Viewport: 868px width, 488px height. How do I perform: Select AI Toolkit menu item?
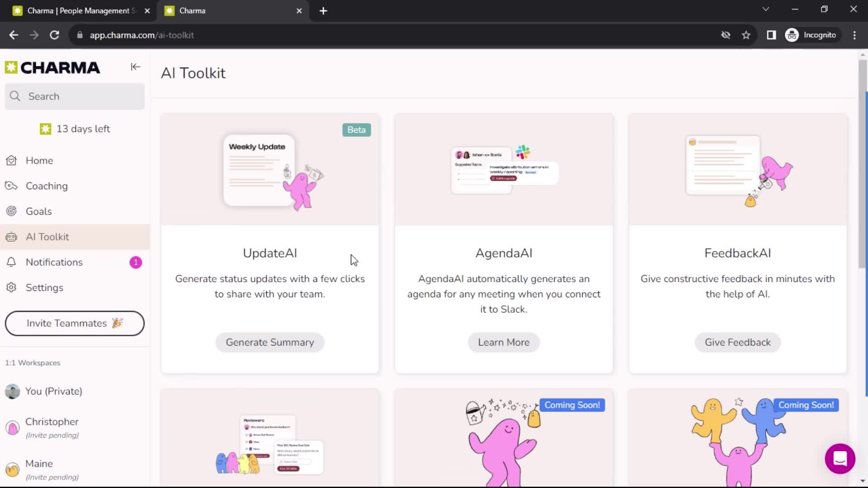[x=75, y=237]
